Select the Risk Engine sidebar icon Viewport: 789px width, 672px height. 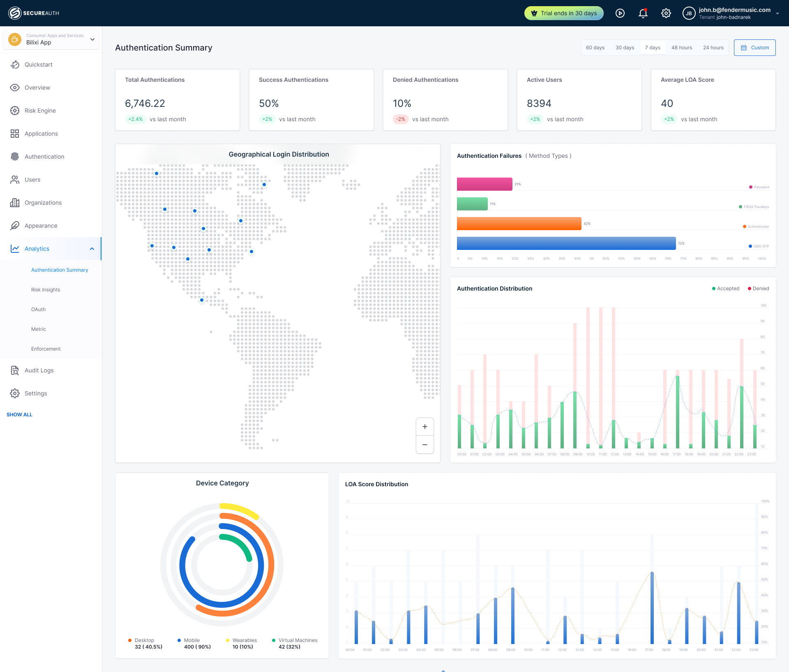tap(15, 111)
